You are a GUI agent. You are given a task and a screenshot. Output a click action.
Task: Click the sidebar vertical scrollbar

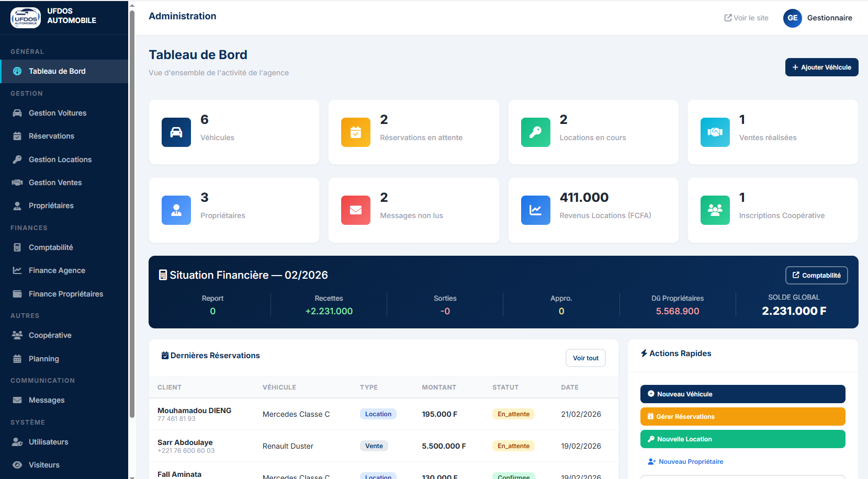[132, 209]
